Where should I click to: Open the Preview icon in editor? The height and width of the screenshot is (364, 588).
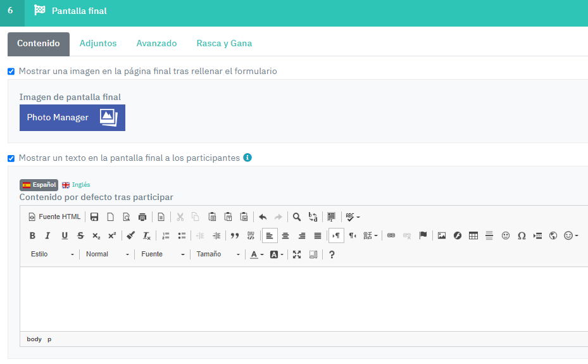(x=127, y=217)
